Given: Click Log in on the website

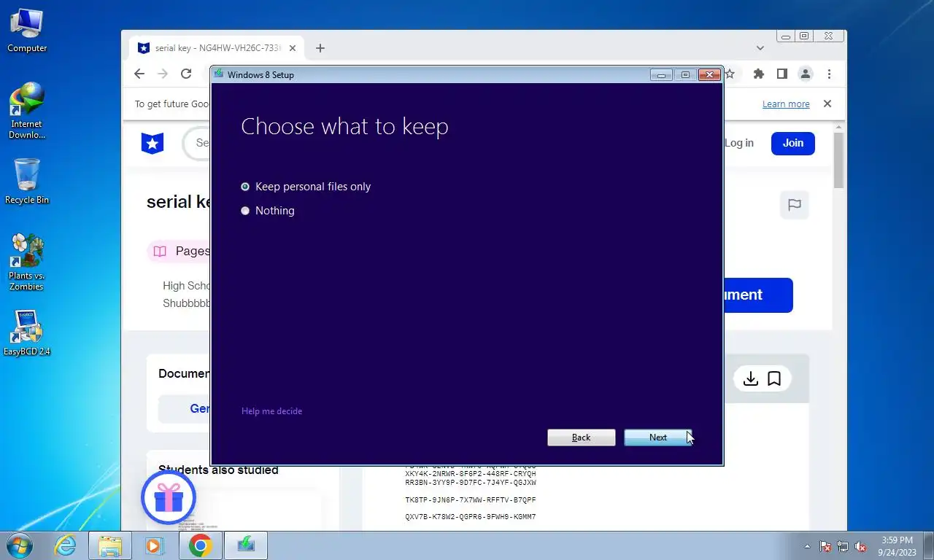Looking at the screenshot, I should coord(738,143).
